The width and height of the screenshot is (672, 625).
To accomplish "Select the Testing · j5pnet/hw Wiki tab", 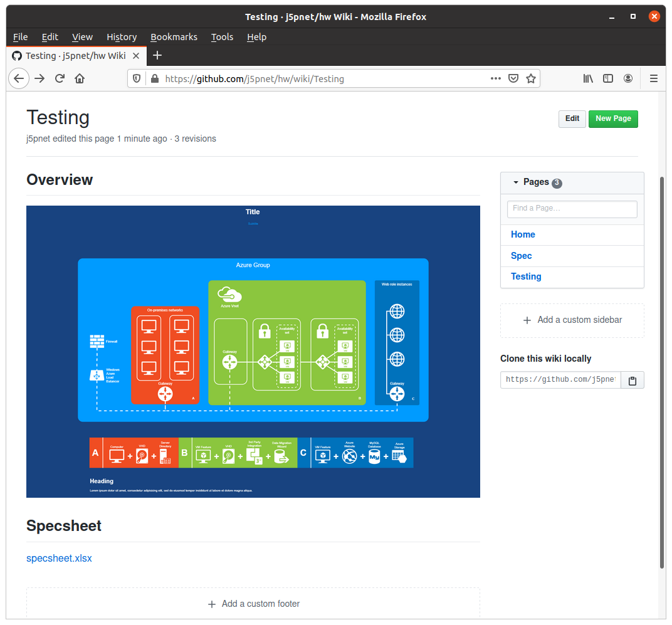I will [76, 56].
